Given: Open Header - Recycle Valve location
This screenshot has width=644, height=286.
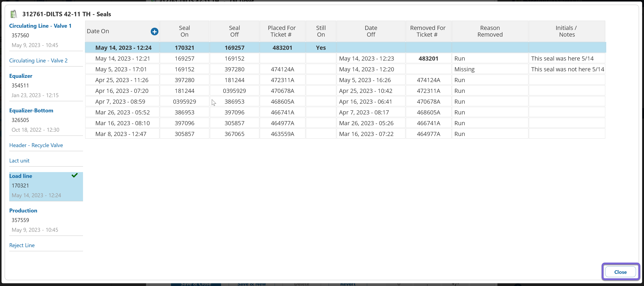Looking at the screenshot, I should pos(36,145).
